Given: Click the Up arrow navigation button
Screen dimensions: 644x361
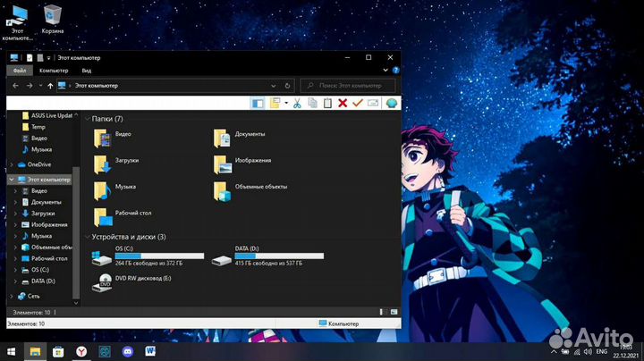Looking at the screenshot, I should (49, 85).
